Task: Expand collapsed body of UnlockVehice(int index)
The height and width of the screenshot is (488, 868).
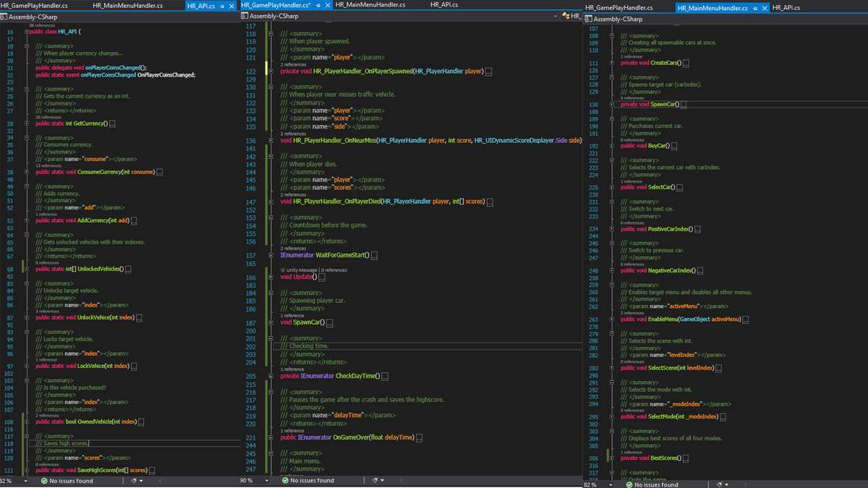Action: (138, 317)
